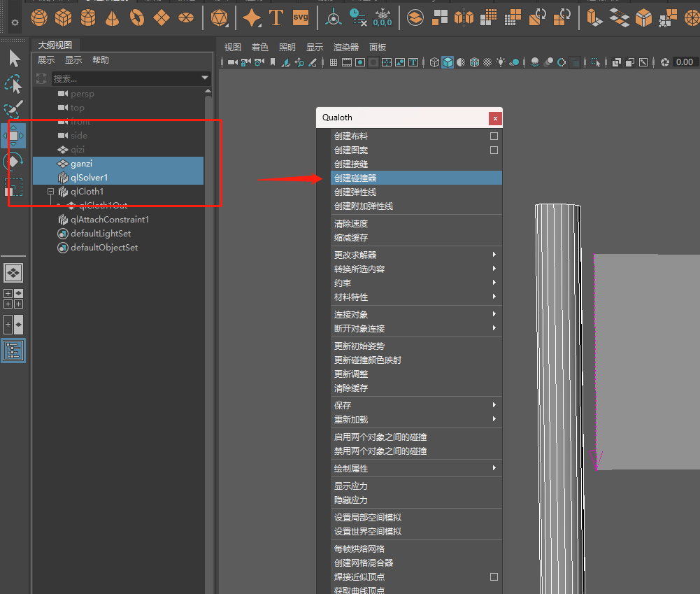Click the viewport bookmark icon

(273, 62)
